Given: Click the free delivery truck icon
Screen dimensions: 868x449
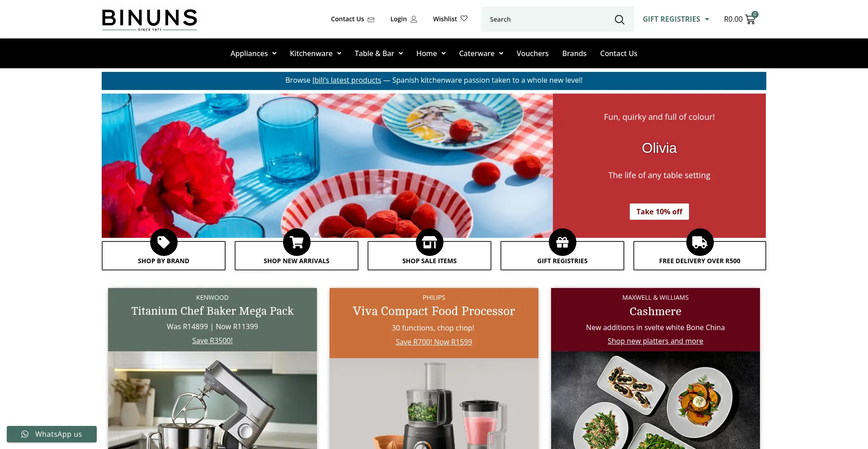Looking at the screenshot, I should 700,242.
